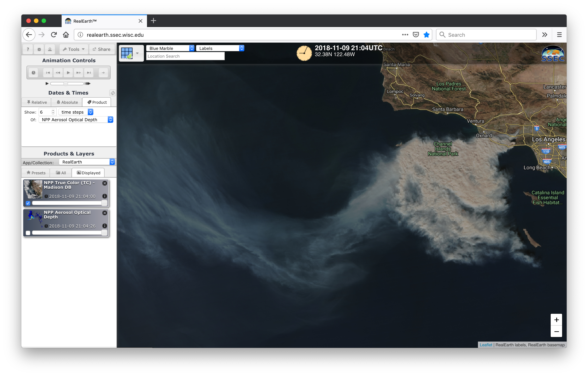Click the Los Angeles map label
588x376 pixels.
coord(548,139)
